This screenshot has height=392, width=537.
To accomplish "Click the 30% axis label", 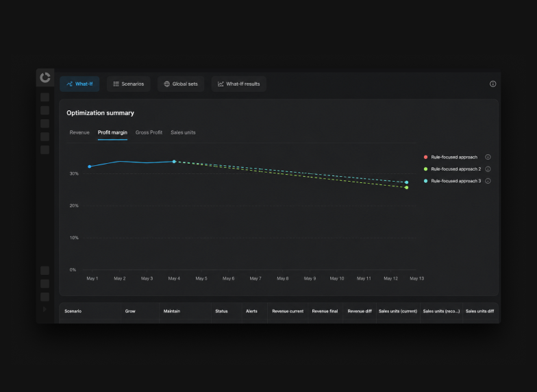I will pos(74,174).
